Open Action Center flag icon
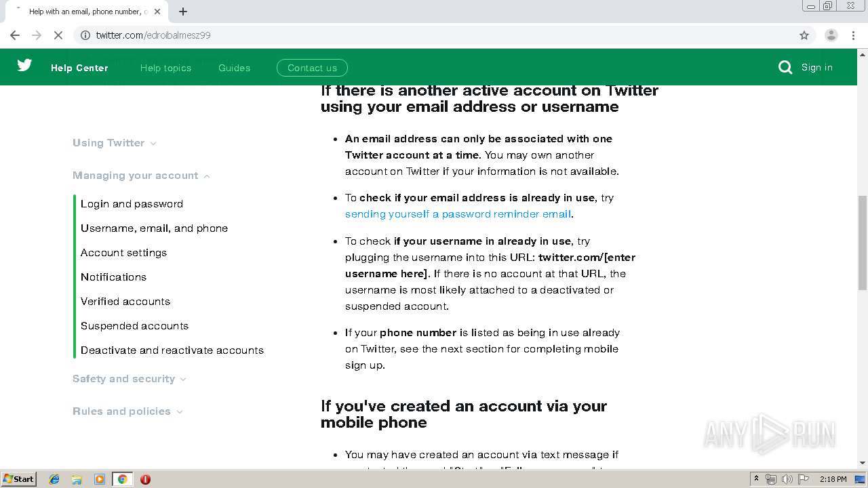The image size is (868, 488). tap(803, 479)
